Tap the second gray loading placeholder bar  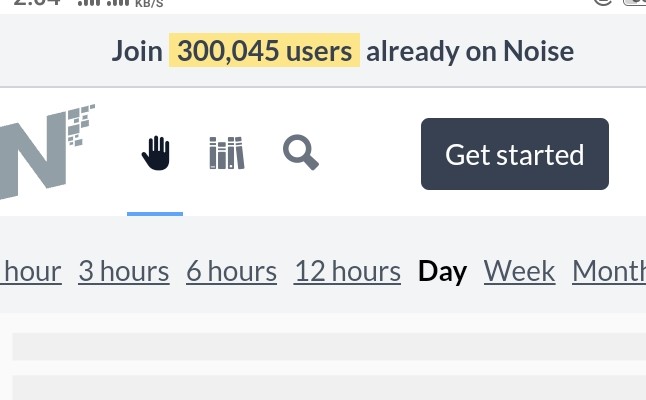pyautogui.click(x=329, y=387)
